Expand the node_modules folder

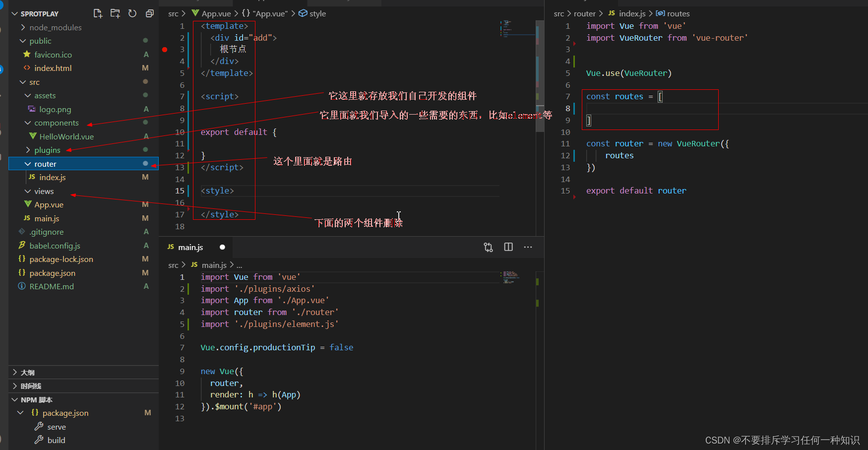tap(23, 27)
